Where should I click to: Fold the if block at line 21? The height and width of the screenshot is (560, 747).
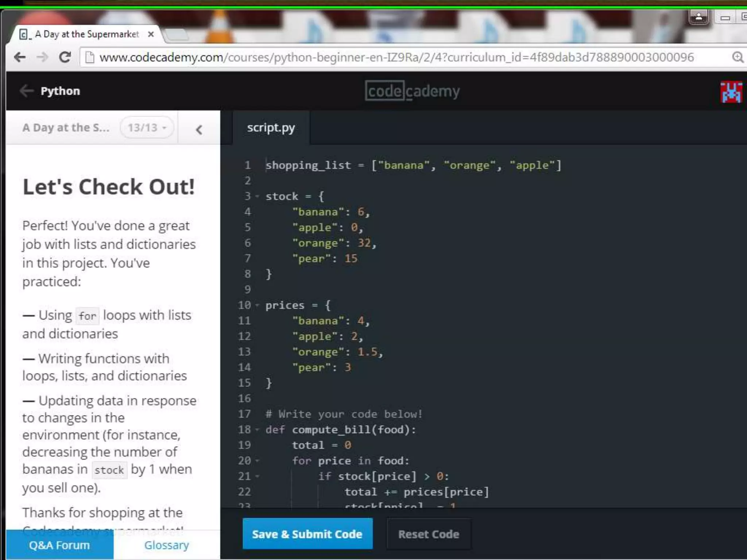pos(257,476)
